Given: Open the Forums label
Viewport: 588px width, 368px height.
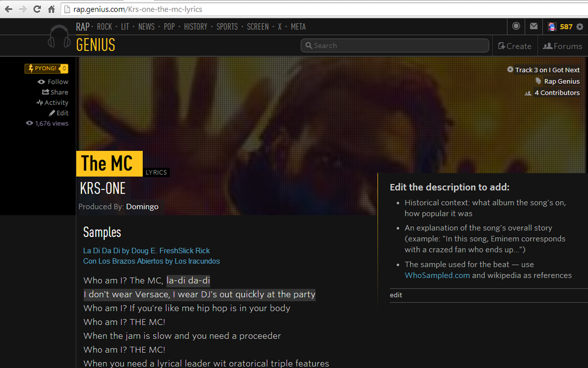Looking at the screenshot, I should (568, 46).
